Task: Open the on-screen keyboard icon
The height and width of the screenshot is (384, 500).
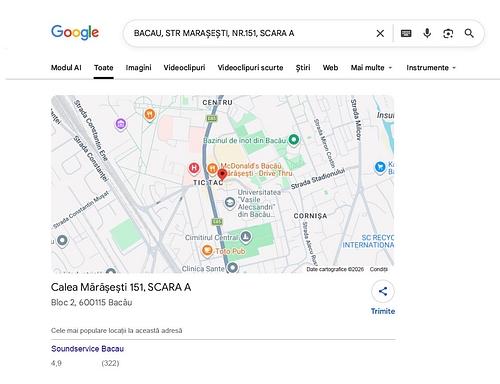Action: (406, 33)
